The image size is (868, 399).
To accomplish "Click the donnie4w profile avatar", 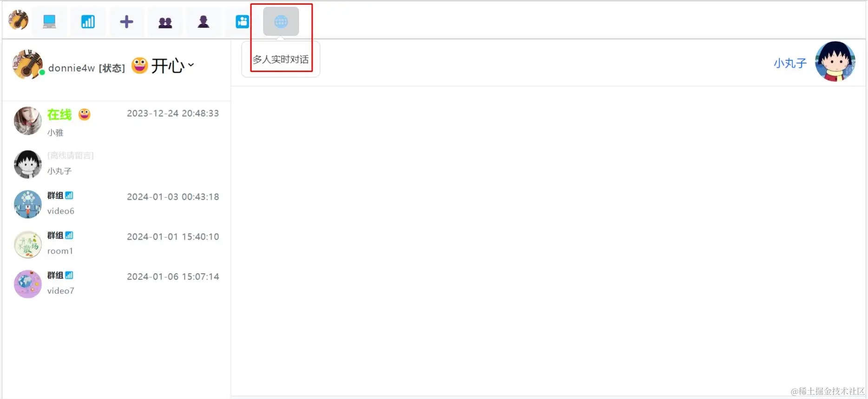I will pyautogui.click(x=28, y=65).
